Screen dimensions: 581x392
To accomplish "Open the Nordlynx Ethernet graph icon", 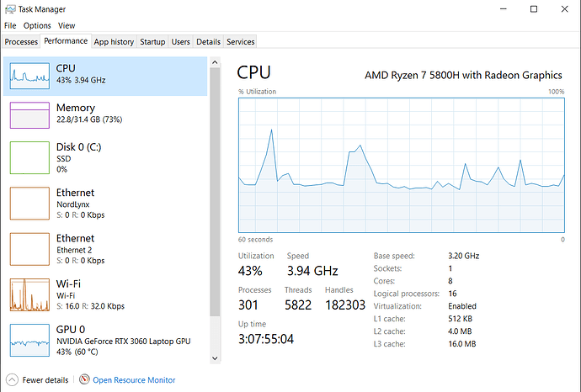I will coord(29,203).
